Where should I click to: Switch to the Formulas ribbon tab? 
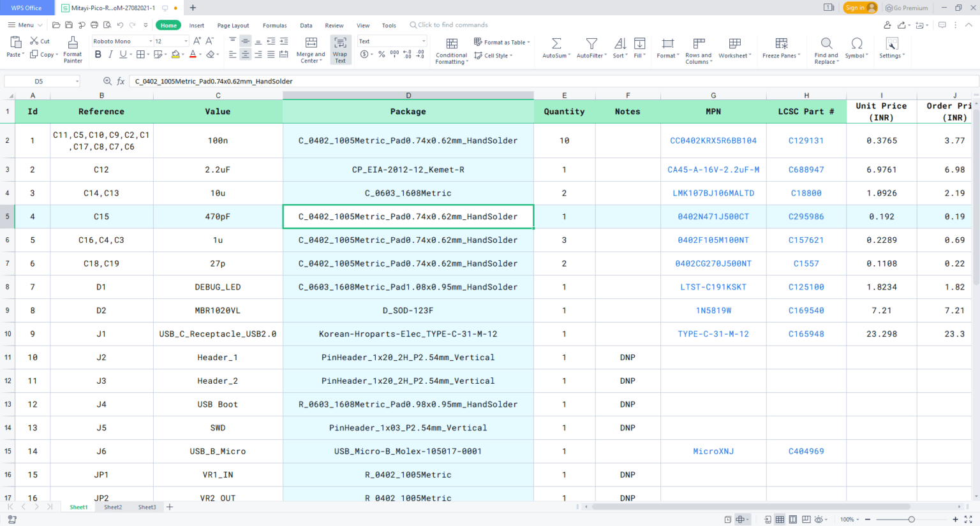click(x=274, y=25)
